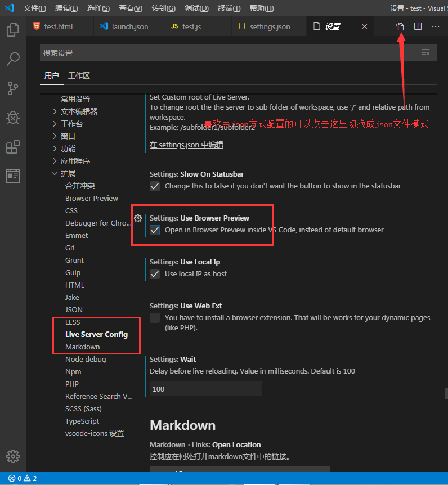Expand the 工作台 settings category
This screenshot has width=448, height=485.
point(68,124)
